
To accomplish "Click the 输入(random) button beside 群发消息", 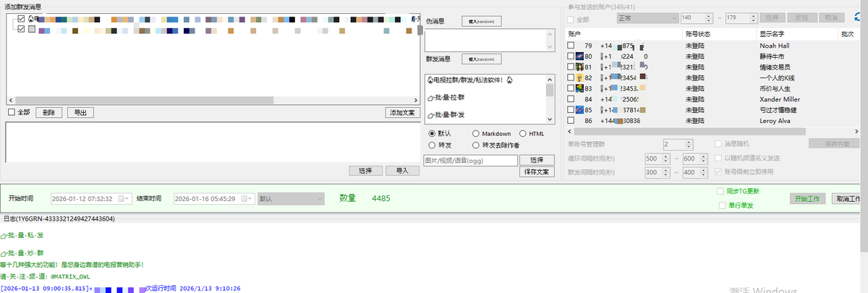I will (481, 59).
